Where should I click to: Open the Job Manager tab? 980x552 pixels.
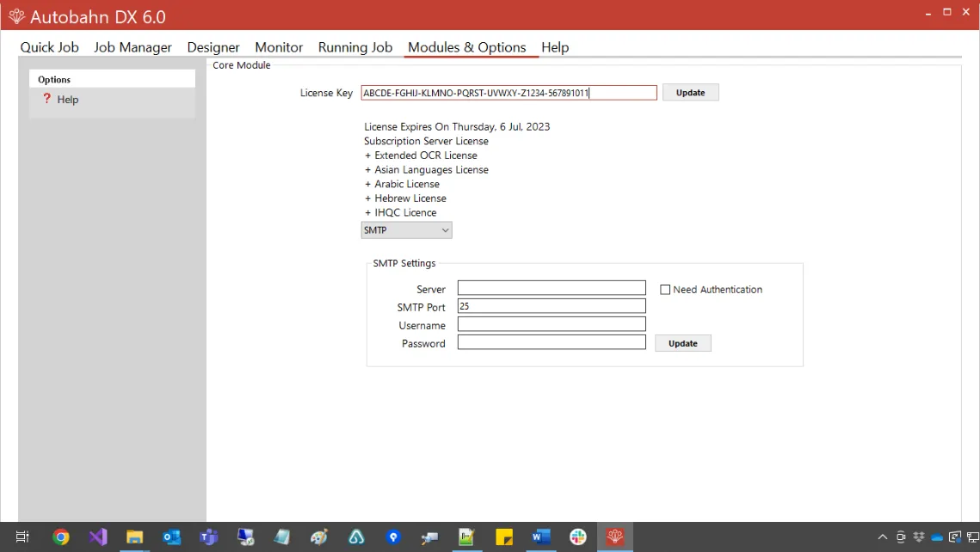coord(133,47)
